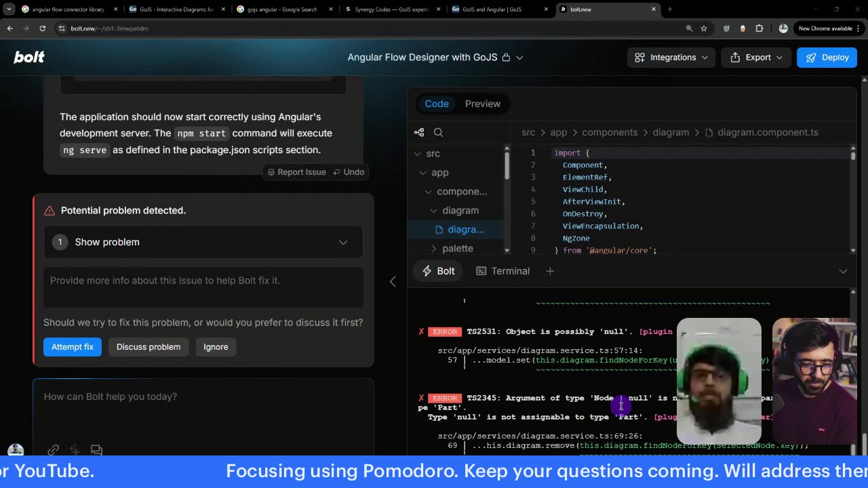Click the diagram.service.ts:57:14 path in the terminal

pyautogui.click(x=540, y=350)
